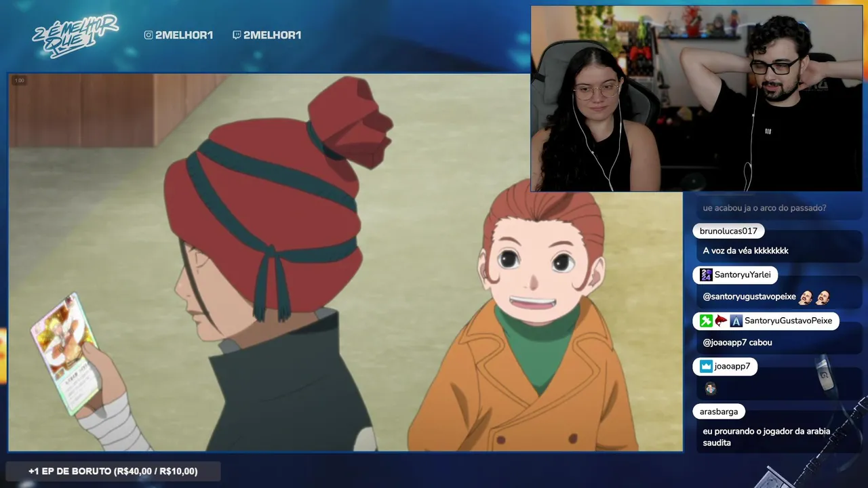The height and width of the screenshot is (488, 868).
Task: Click the 2024 badge beside SantoryuYarlei
Action: pyautogui.click(x=706, y=275)
